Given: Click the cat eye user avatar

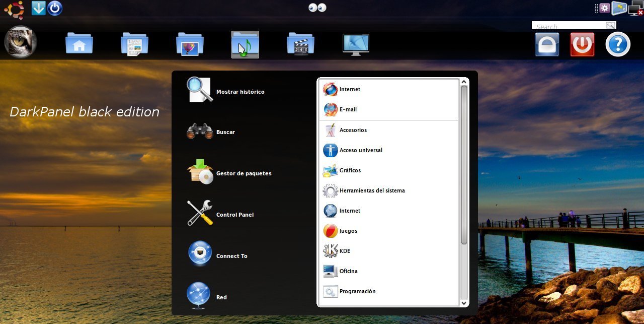Looking at the screenshot, I should coord(21,42).
